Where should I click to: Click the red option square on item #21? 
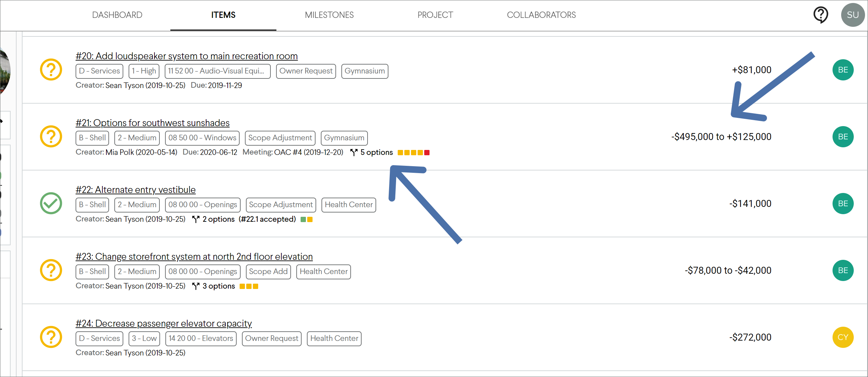pos(427,153)
